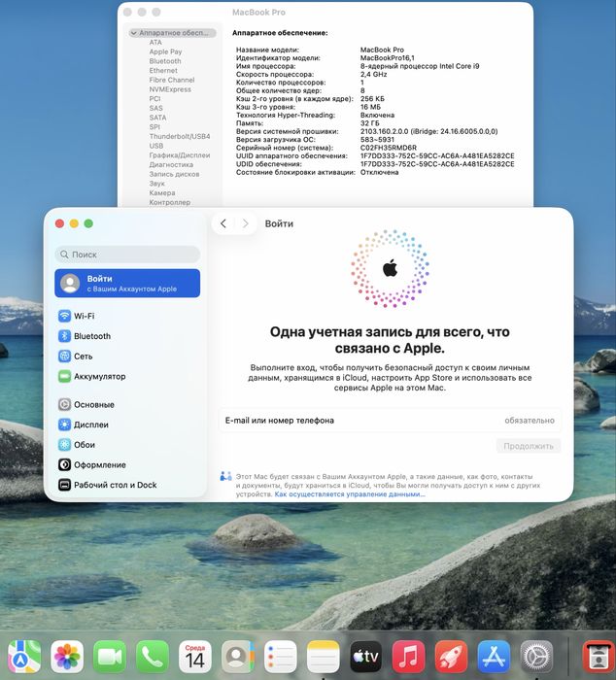The height and width of the screenshot is (680, 616).
Task: Launch Reminders from the Dock
Action: pyautogui.click(x=281, y=657)
